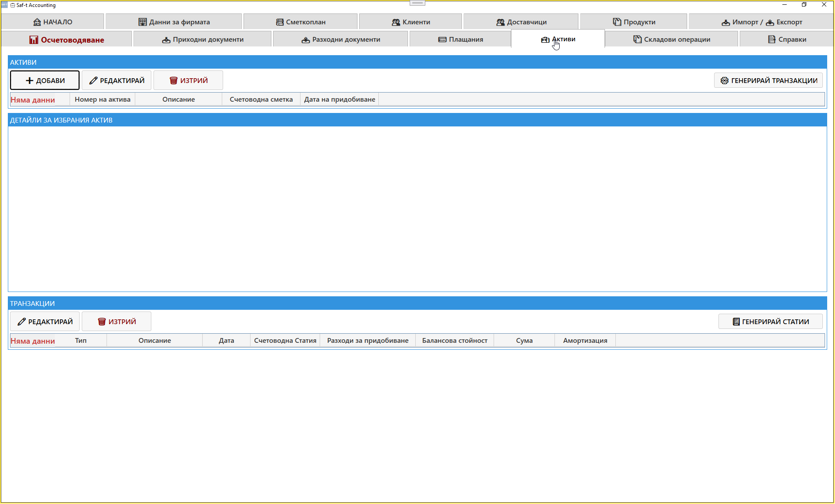
Task: Open Складови операции tab
Action: (x=671, y=40)
